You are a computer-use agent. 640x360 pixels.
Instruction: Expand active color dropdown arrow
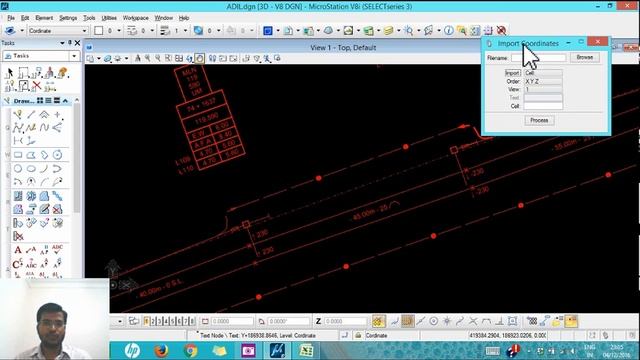click(x=119, y=31)
